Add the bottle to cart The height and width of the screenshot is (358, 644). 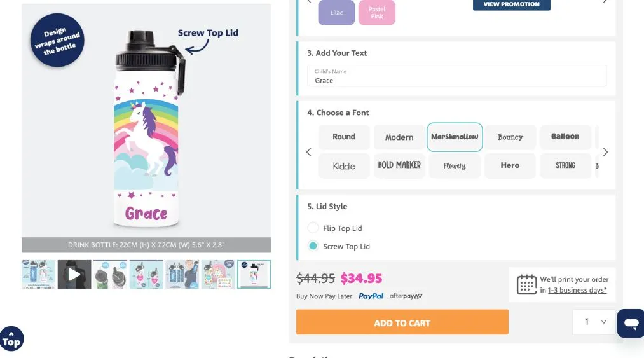pos(402,322)
